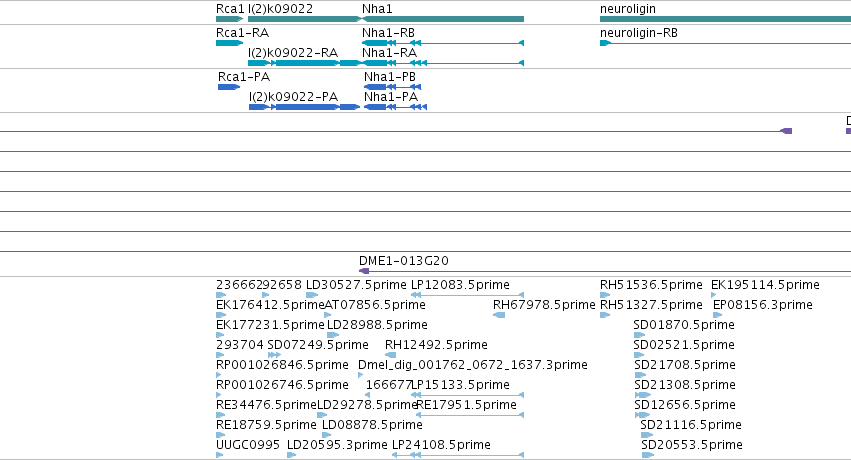
Task: Select the Rca1-PA protein arrow
Action: pyautogui.click(x=229, y=87)
